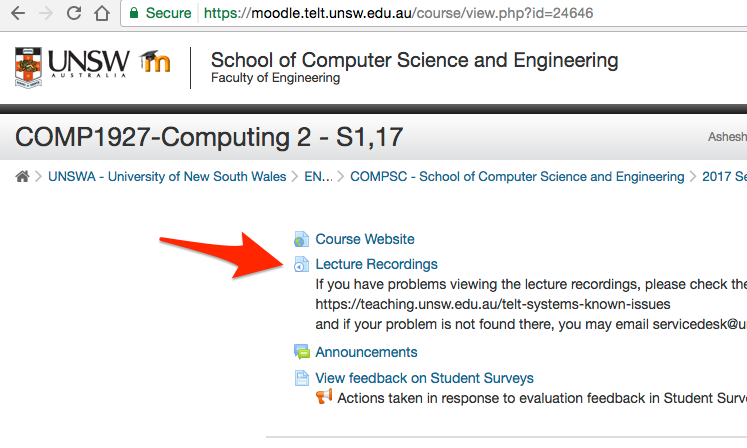
Task: Click the URL address bar field
Action: [434, 13]
